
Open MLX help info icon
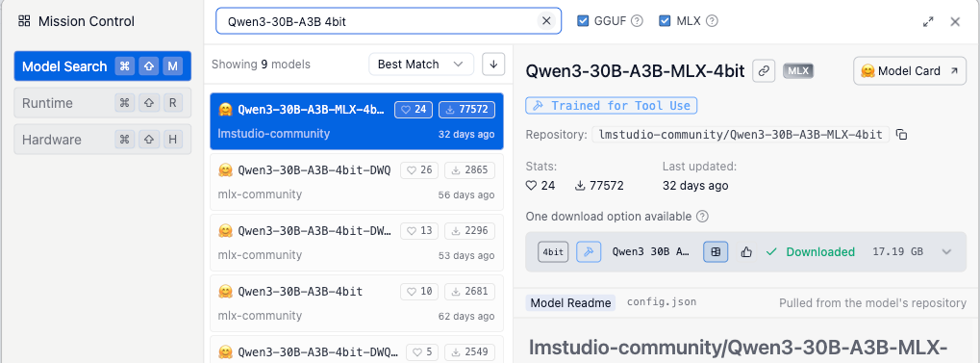point(712,21)
